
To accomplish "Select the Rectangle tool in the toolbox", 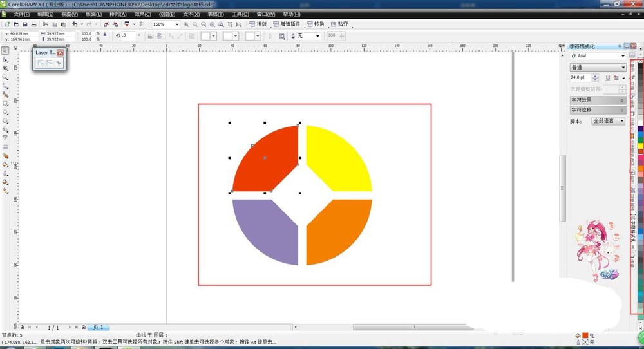I will pos(5,103).
